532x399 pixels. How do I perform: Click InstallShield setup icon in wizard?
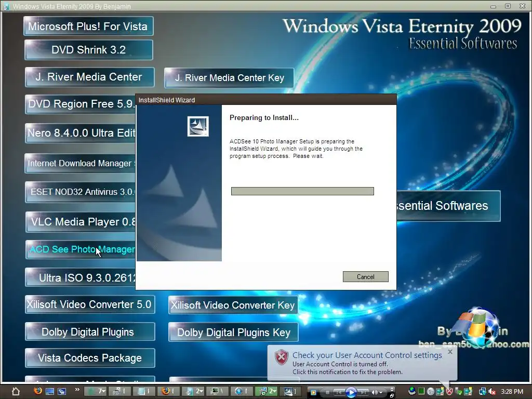(x=198, y=126)
